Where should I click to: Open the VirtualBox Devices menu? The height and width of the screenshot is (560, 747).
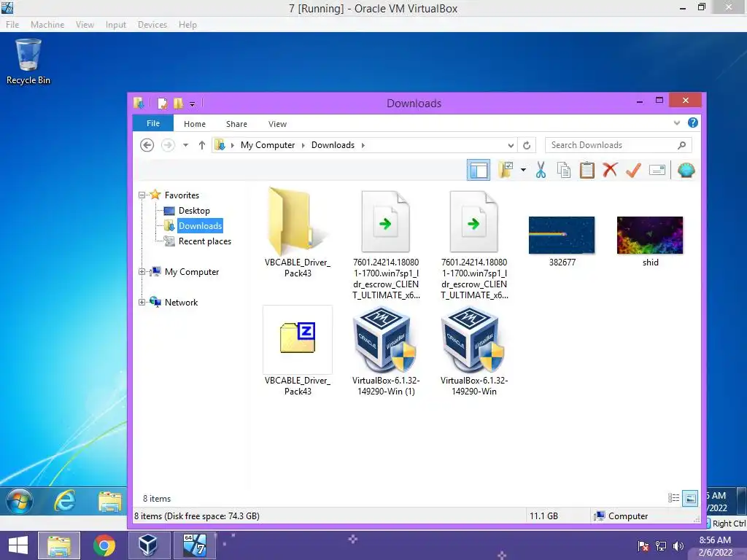(152, 24)
